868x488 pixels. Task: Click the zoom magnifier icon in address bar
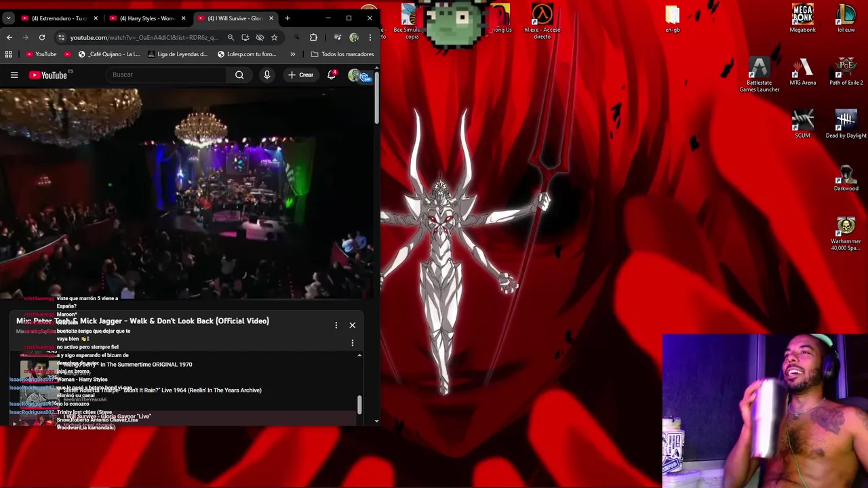click(x=231, y=37)
